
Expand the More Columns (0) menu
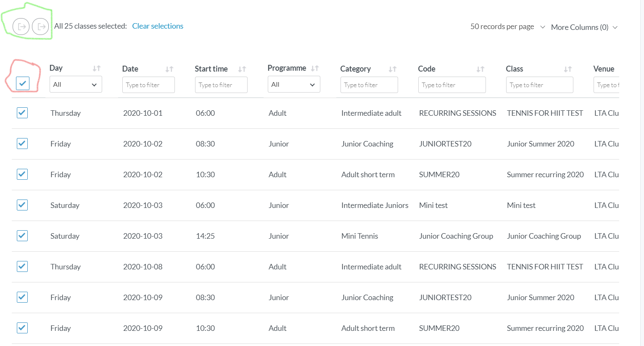584,27
